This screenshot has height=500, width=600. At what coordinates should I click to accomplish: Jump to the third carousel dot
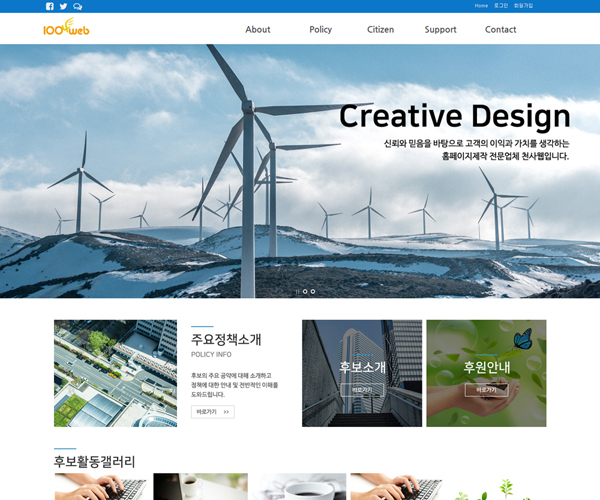click(x=313, y=291)
